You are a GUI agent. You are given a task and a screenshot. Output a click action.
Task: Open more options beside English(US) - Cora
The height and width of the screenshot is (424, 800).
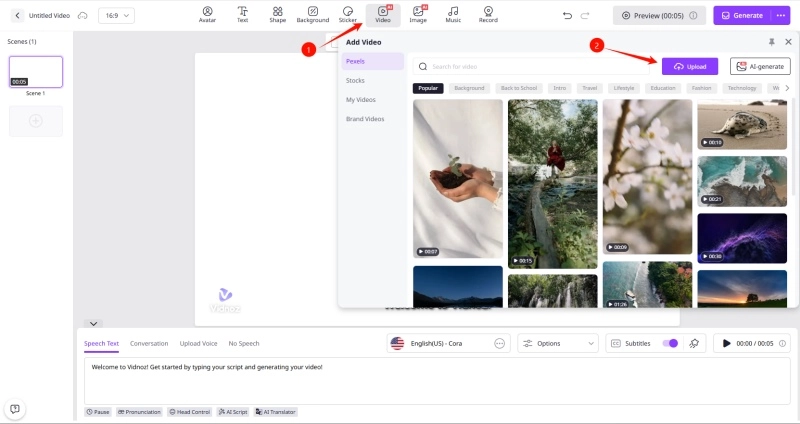click(x=499, y=343)
